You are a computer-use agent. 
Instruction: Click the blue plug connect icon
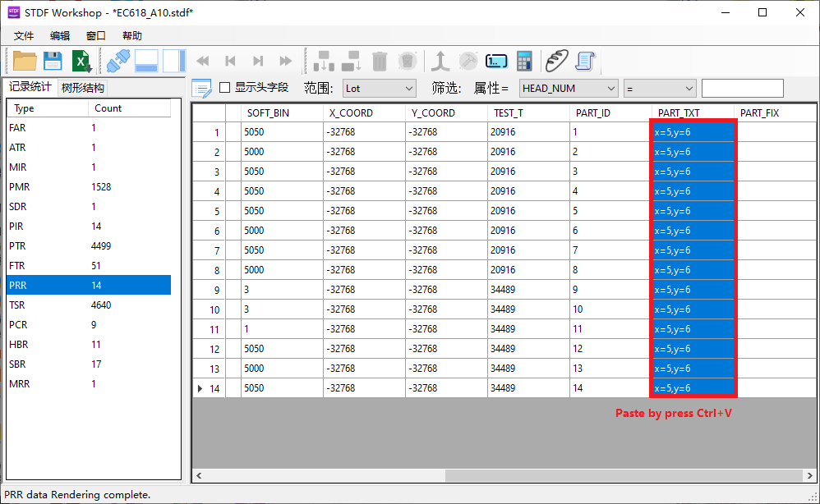(x=118, y=61)
